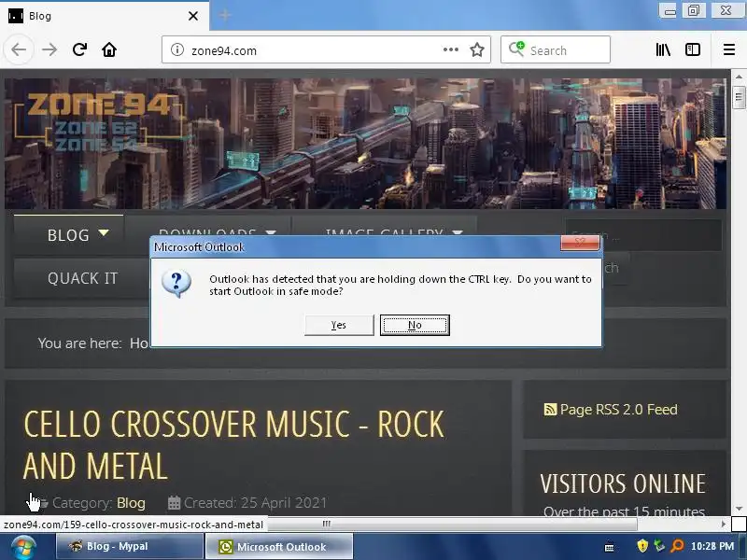The image size is (747, 560).
Task: Open the QUACK IT menu item
Action: click(x=82, y=278)
